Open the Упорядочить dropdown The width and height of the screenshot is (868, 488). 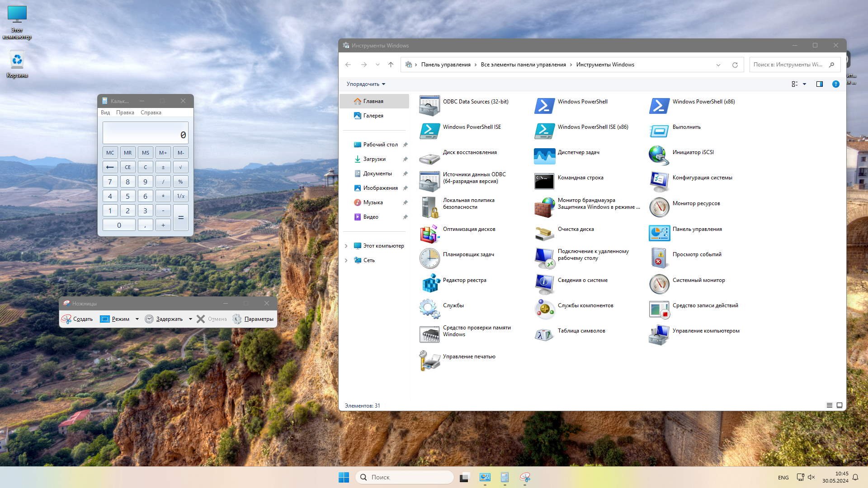(366, 84)
